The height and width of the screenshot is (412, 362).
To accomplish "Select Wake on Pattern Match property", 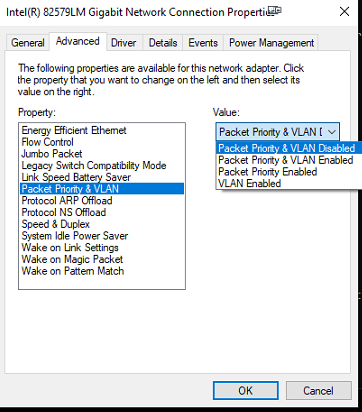I will [x=102, y=271].
